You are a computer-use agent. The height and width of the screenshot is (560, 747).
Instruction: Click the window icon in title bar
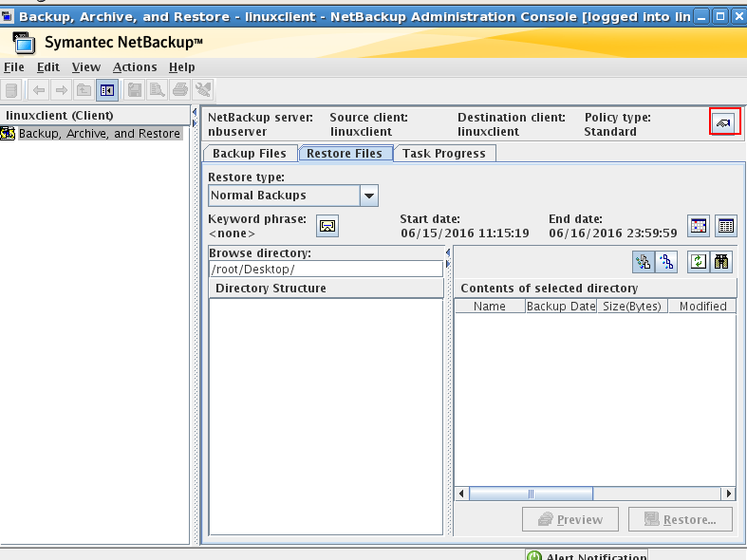pyautogui.click(x=7, y=17)
